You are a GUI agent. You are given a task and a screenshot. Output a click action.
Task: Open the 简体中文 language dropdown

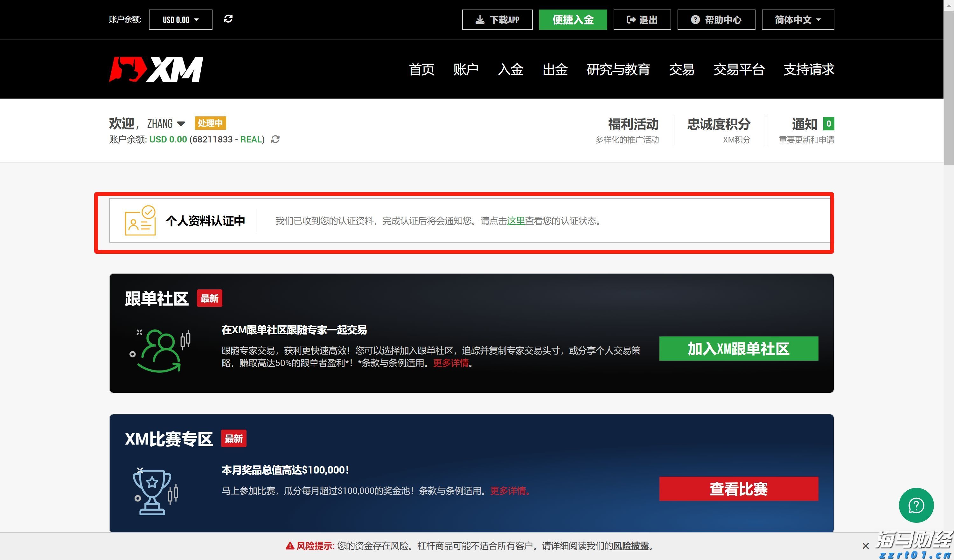[797, 19]
